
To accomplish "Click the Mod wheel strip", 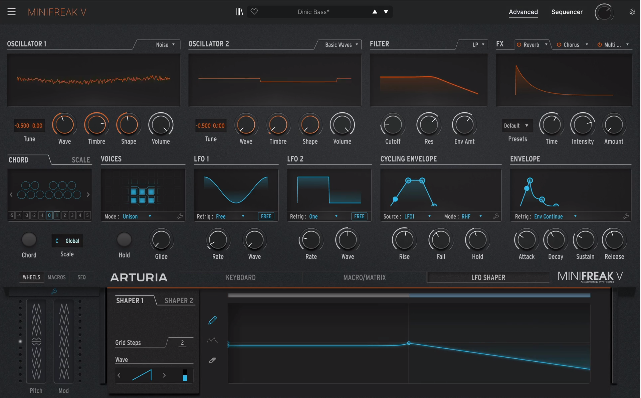I will (64, 341).
